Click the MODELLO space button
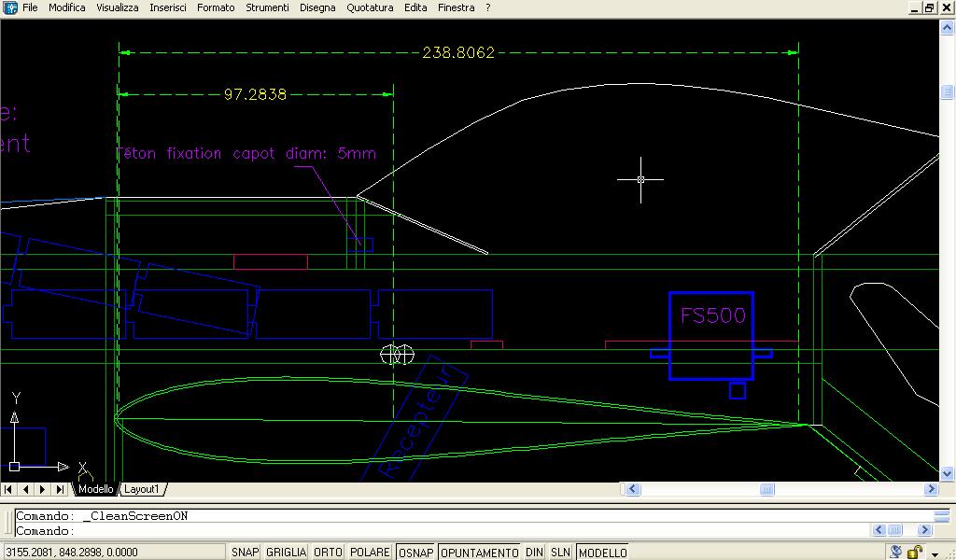Screen dimensions: 956x560 pos(602,553)
